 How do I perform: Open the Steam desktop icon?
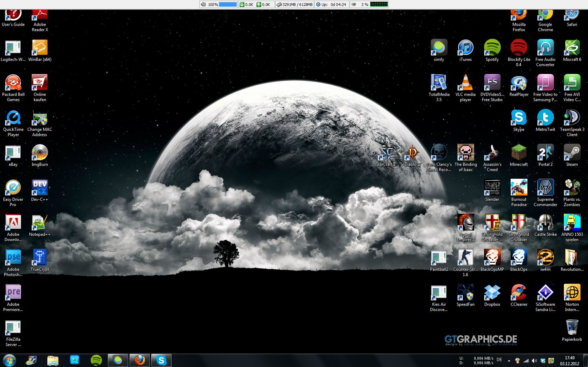(572, 153)
